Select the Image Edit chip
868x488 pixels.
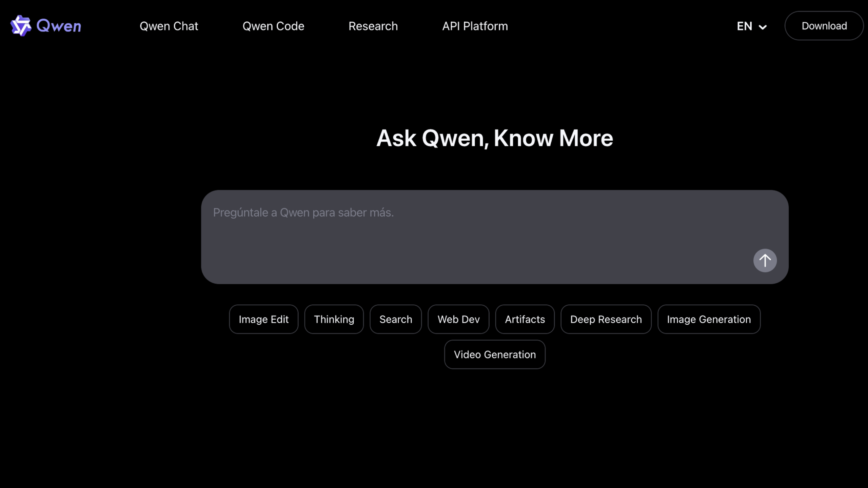pyautogui.click(x=263, y=319)
